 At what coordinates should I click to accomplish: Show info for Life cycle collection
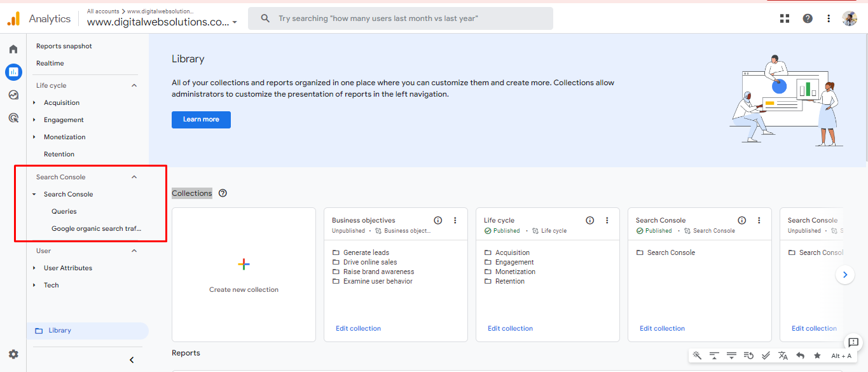pos(590,221)
